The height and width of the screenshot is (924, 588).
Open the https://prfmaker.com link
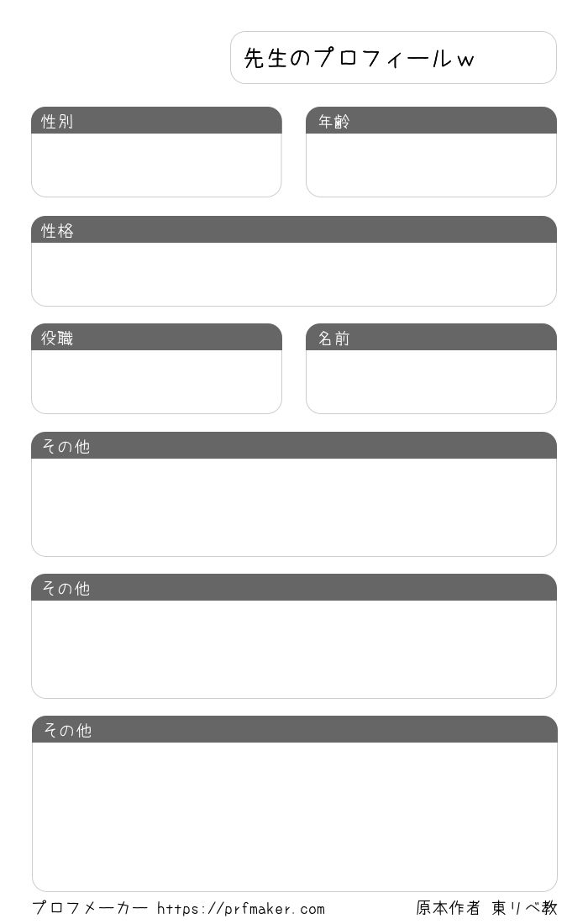(241, 909)
